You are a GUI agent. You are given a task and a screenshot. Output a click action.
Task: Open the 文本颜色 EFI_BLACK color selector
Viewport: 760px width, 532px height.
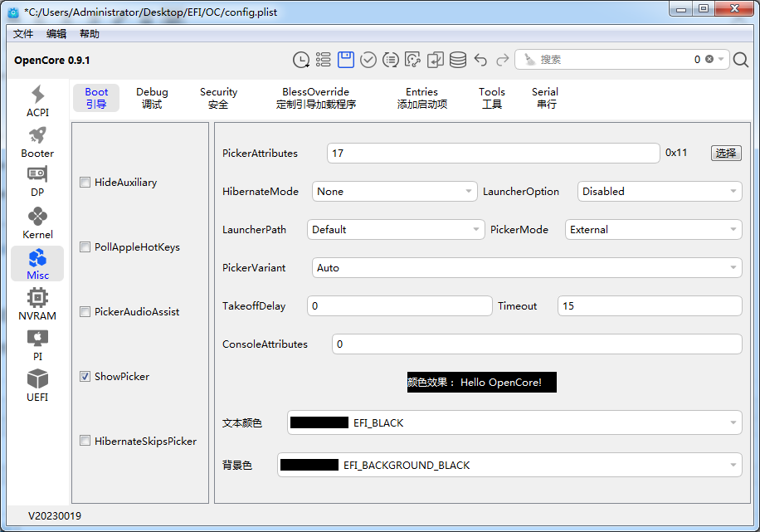pyautogui.click(x=514, y=423)
